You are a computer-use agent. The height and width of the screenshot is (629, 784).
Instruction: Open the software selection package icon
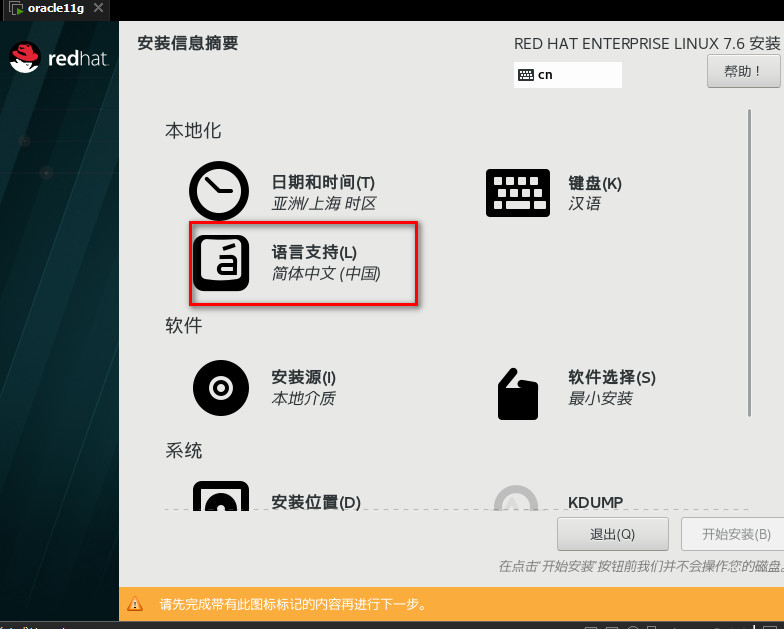518,394
